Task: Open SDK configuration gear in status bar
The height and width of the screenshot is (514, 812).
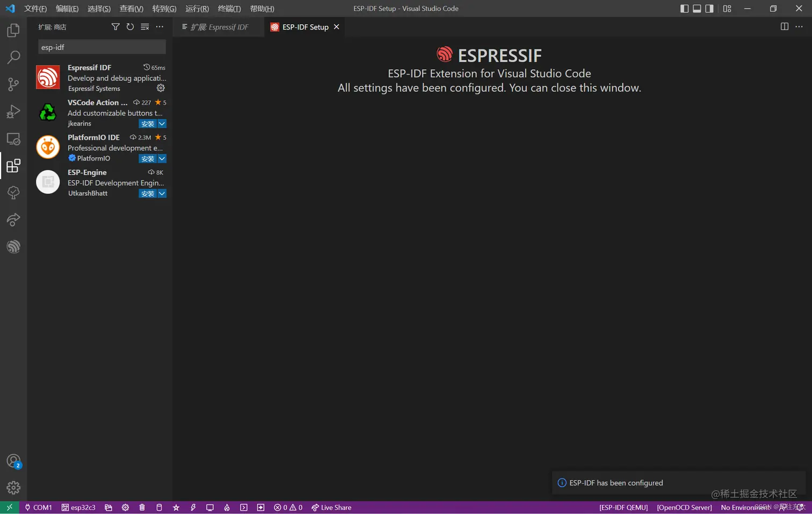Action: [125, 507]
